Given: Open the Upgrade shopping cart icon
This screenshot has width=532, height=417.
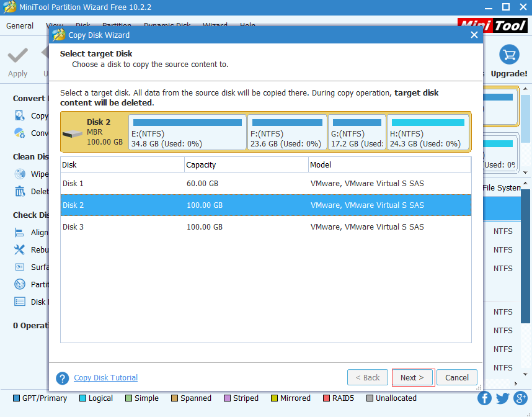Looking at the screenshot, I should pos(509,55).
